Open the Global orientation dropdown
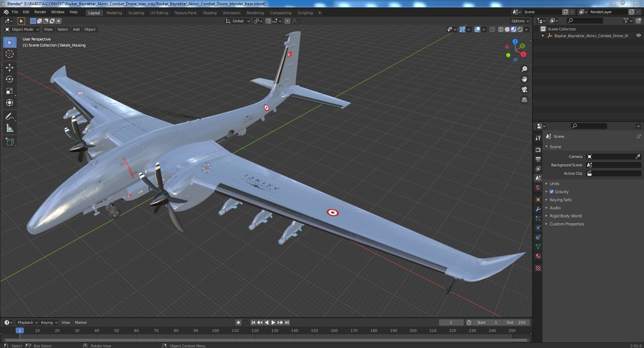 tap(237, 21)
